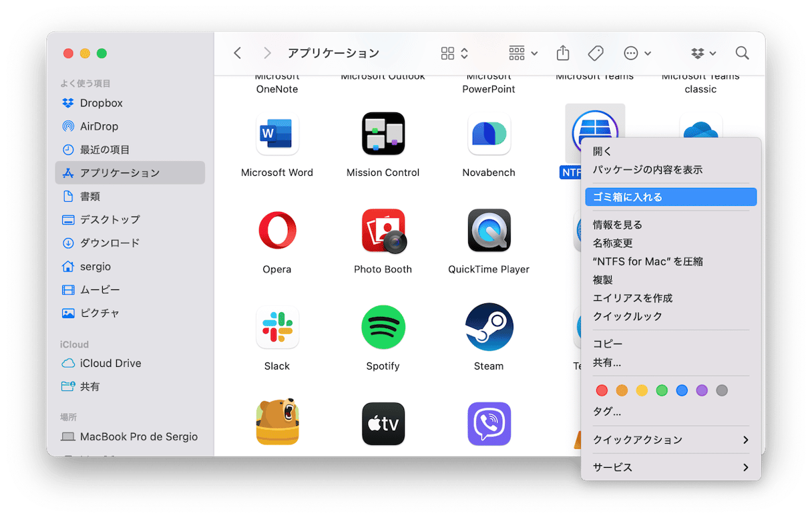Viewport: 812px width, 518px height.
Task: Apply the red tag color
Action: click(602, 390)
